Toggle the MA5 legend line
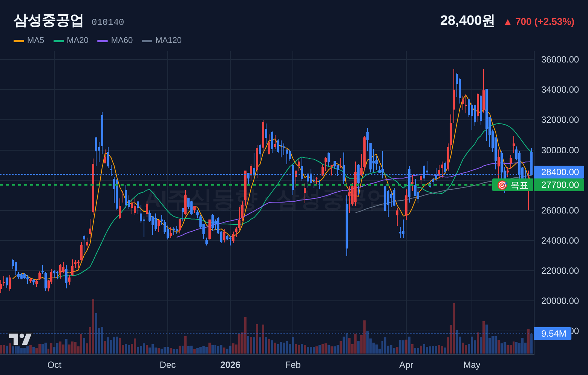Image resolution: width=588 pixels, height=375 pixels. pos(29,40)
